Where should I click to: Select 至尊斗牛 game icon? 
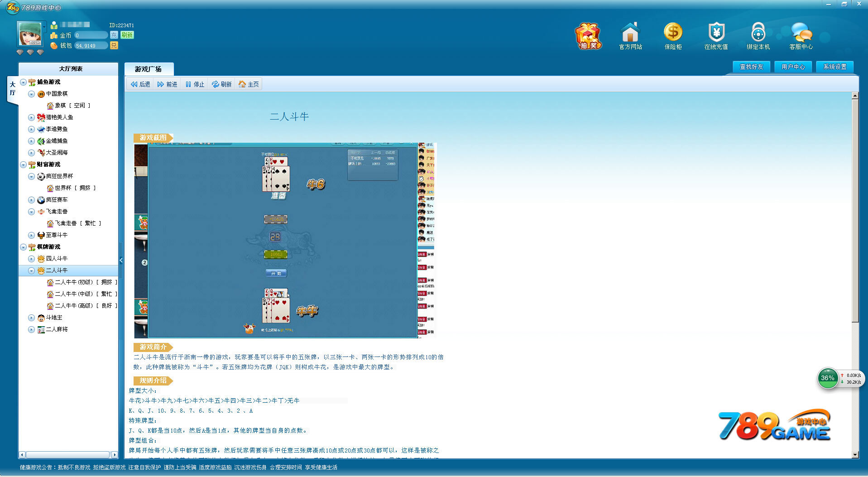41,235
